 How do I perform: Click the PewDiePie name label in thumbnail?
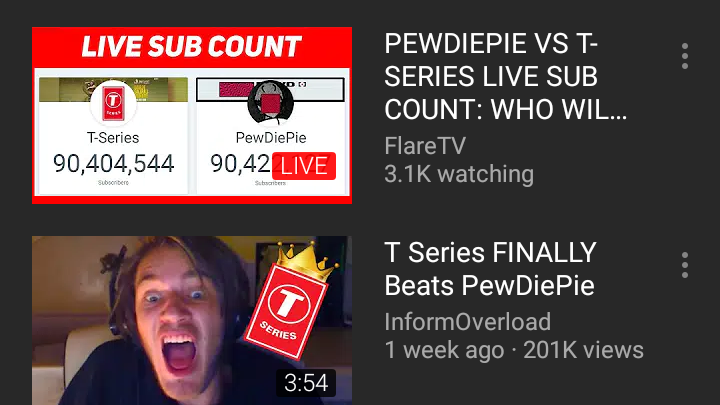click(x=271, y=137)
